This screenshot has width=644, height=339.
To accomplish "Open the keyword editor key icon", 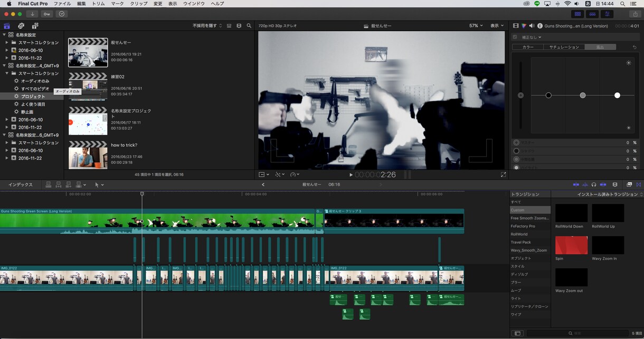I will click(47, 14).
